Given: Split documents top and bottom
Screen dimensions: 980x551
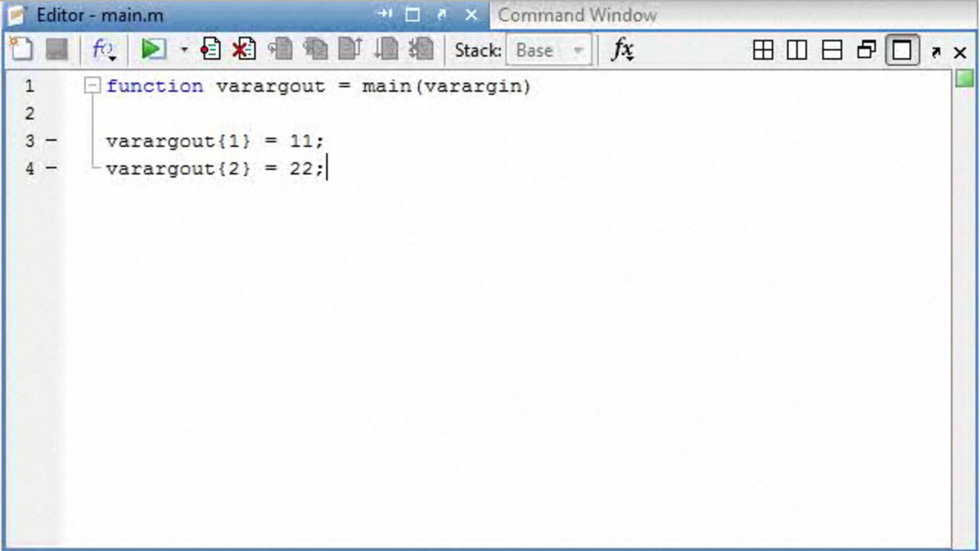Looking at the screenshot, I should pyautogui.click(x=831, y=51).
